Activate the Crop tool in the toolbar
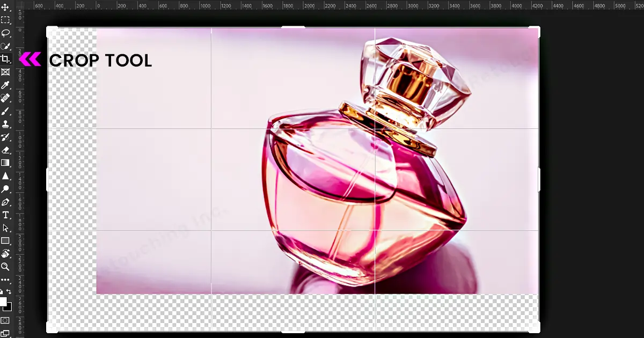This screenshot has height=338, width=644. tap(5, 59)
